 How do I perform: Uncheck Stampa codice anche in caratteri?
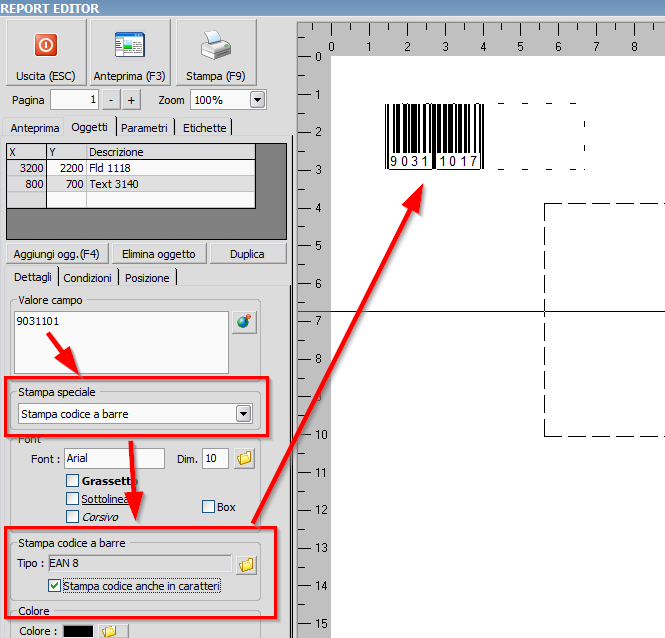tap(54, 586)
